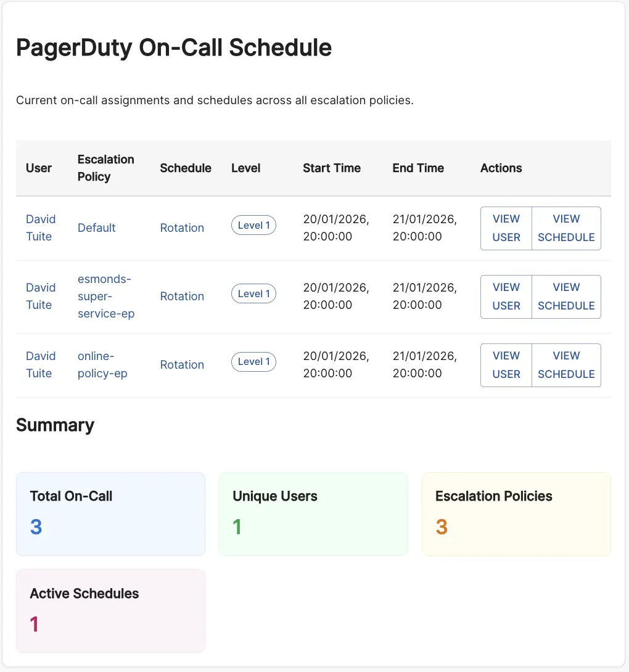This screenshot has height=672, width=629.
Task: Open the Total On-Call summary card
Action: point(110,514)
